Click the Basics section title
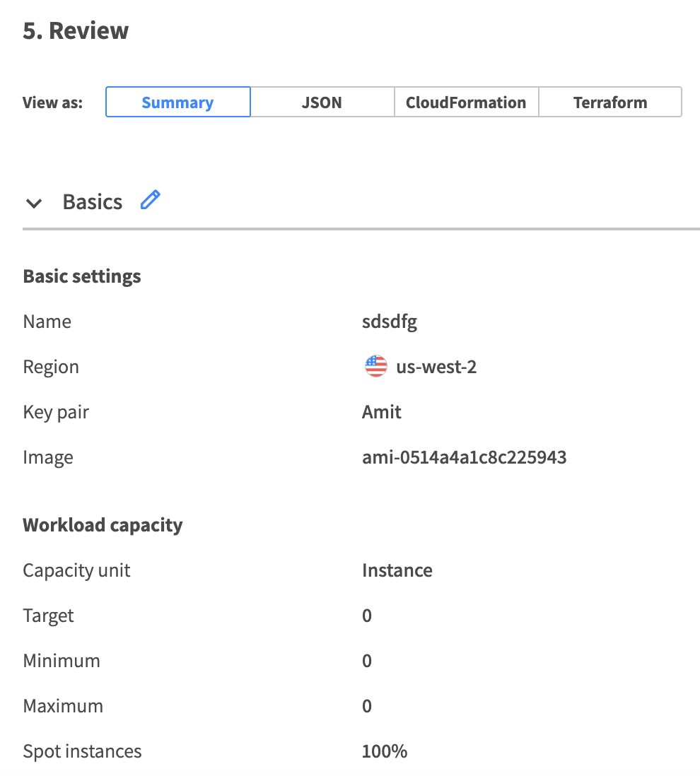Screen dimensions: 700x776 point(93,202)
